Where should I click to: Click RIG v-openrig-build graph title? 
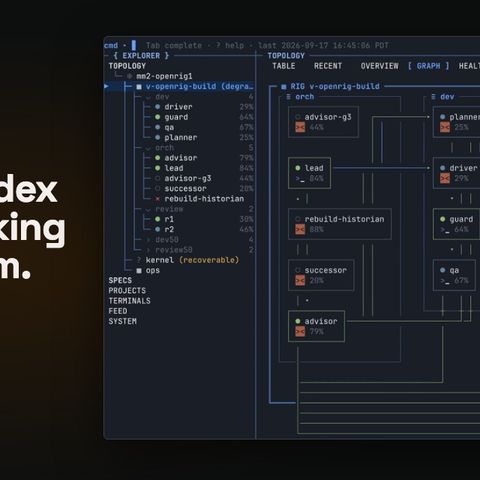pyautogui.click(x=335, y=87)
